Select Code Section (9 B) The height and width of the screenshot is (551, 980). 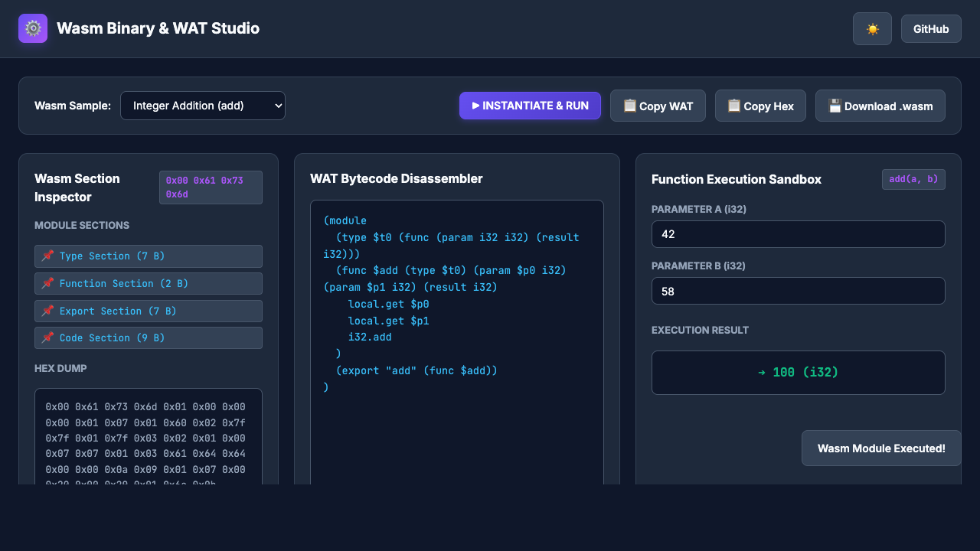point(149,338)
